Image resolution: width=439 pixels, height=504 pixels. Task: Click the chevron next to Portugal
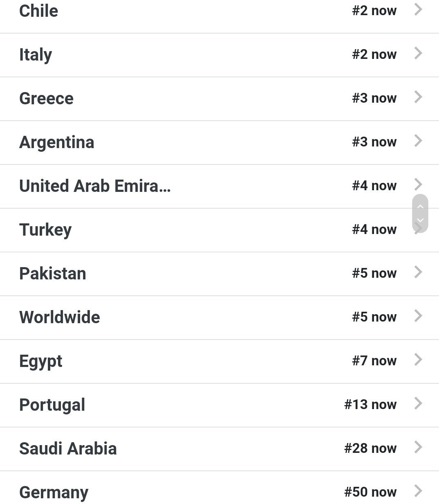(418, 403)
